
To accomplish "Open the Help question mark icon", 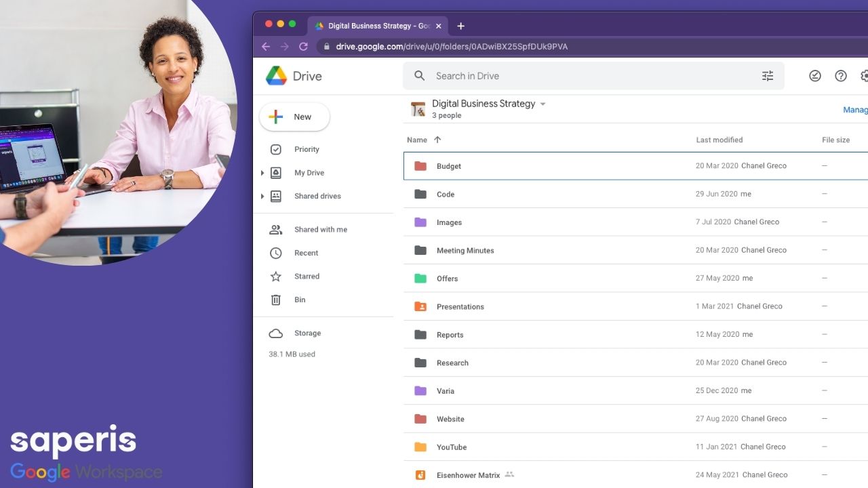I will [x=841, y=76].
